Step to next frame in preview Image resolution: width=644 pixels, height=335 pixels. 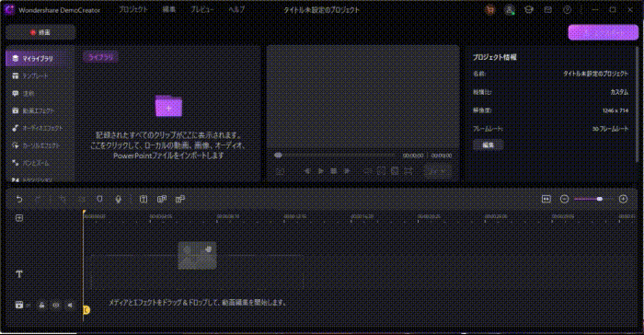[x=348, y=171]
